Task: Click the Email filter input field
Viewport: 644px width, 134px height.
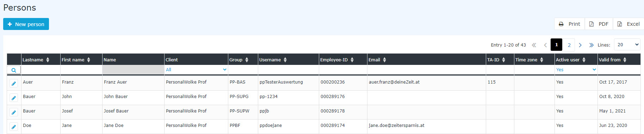Action: pos(427,70)
